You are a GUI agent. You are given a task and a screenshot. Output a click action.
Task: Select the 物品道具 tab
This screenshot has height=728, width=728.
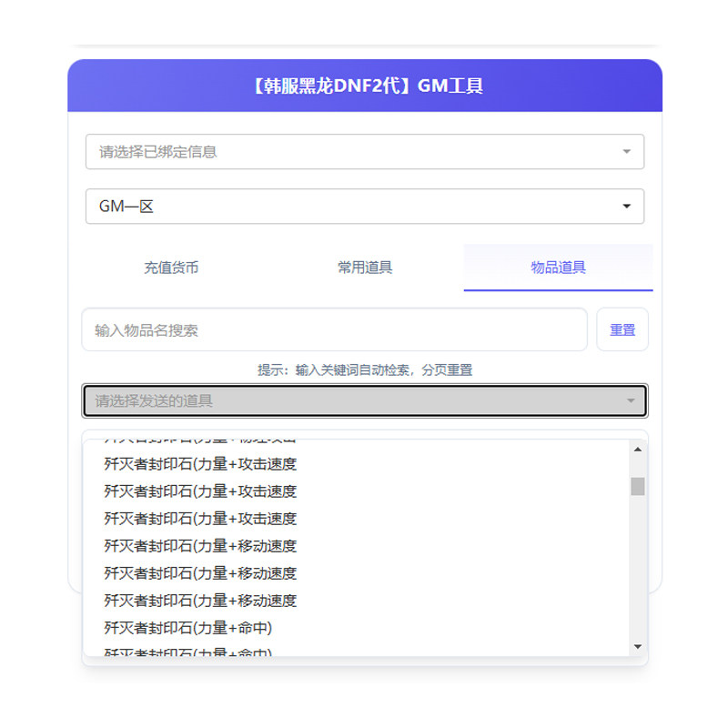558,268
